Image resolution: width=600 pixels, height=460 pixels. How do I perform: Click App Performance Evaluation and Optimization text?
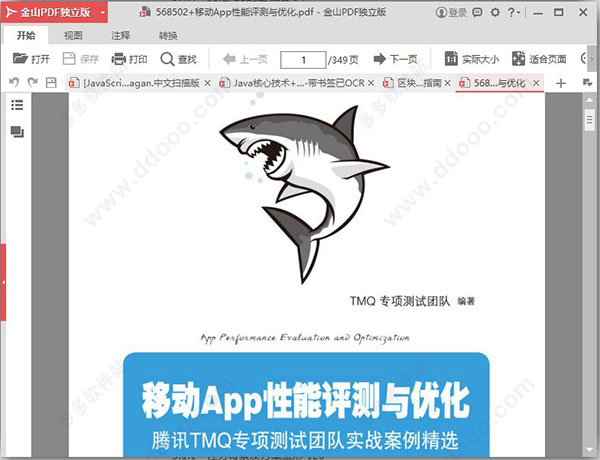tap(305, 338)
